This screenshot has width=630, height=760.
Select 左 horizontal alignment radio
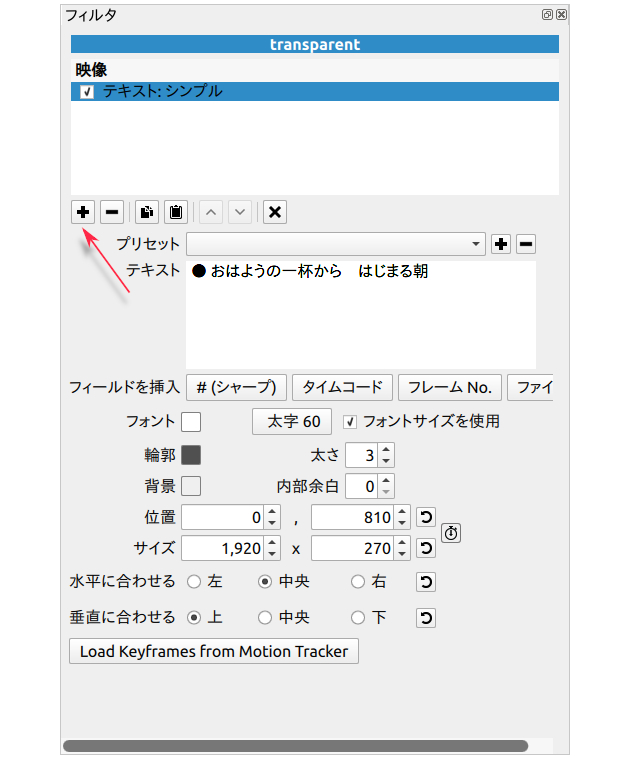pos(193,582)
